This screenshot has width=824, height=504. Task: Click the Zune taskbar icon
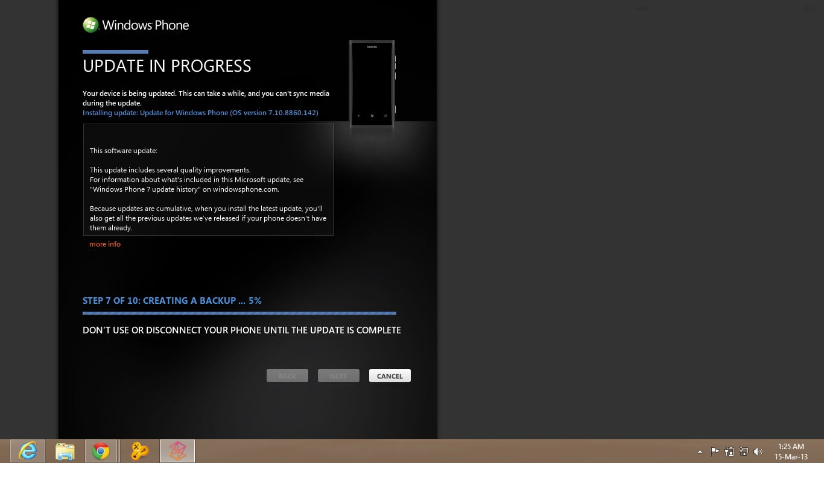177,451
